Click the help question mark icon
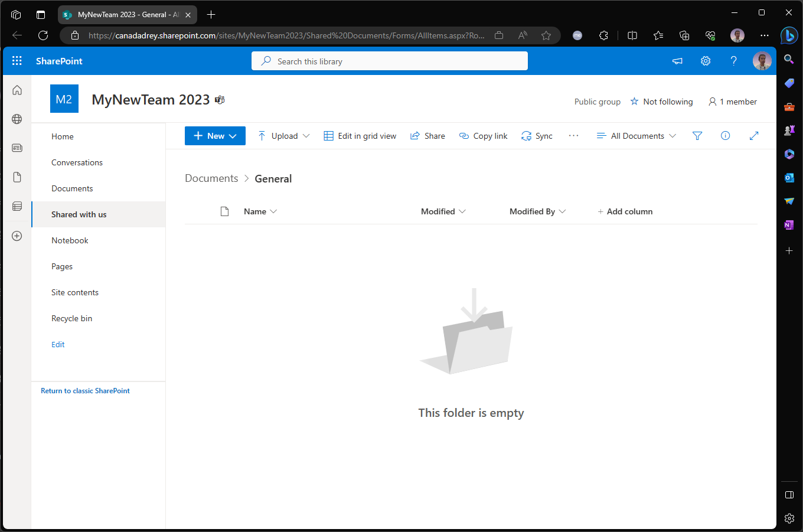Image resolution: width=803 pixels, height=532 pixels. pyautogui.click(x=733, y=61)
